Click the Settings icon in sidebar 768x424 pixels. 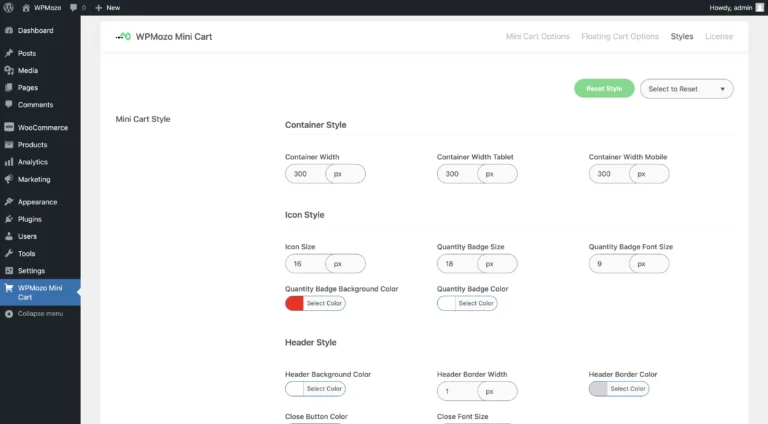[9, 270]
